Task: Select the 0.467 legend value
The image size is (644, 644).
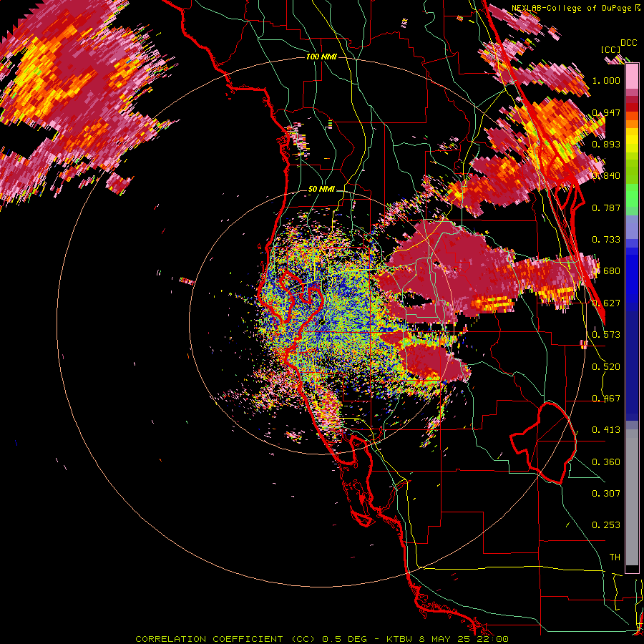Action: 606,399
